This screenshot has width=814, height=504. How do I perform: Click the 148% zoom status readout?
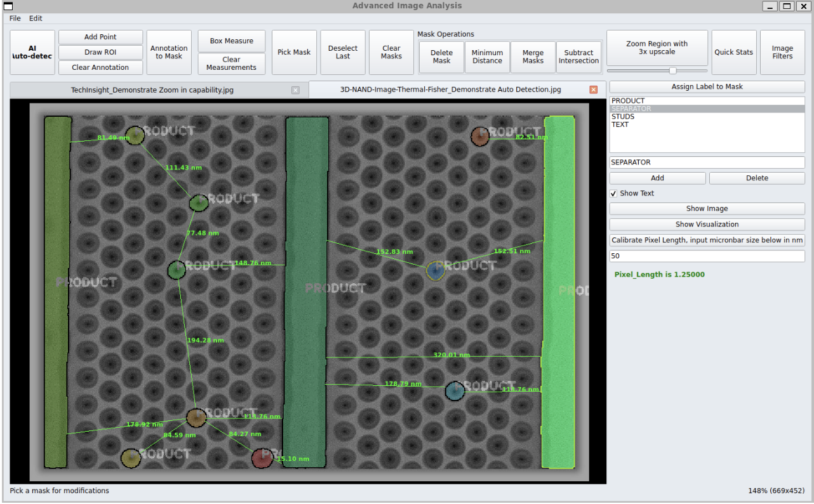777,491
